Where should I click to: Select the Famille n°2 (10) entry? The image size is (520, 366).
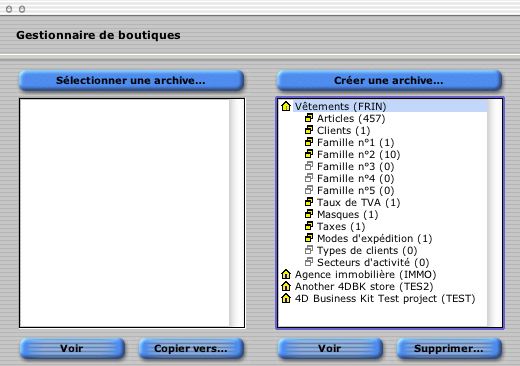point(358,154)
